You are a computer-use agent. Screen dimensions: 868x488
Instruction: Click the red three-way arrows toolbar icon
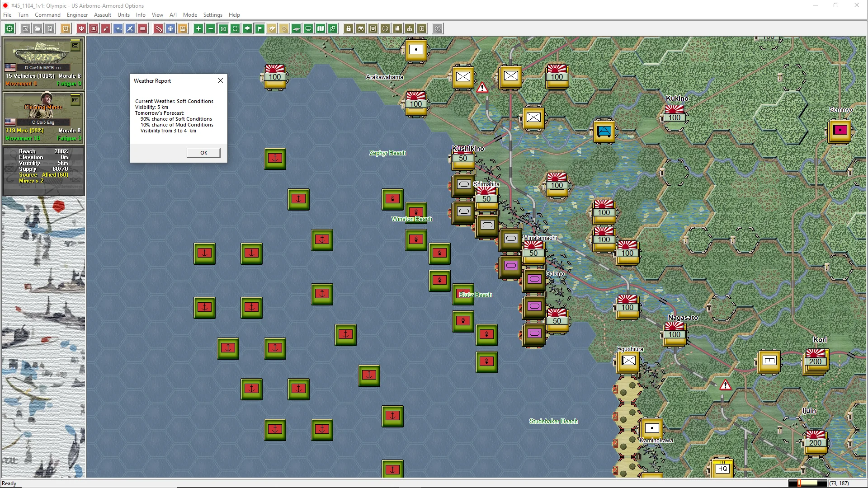pyautogui.click(x=81, y=29)
